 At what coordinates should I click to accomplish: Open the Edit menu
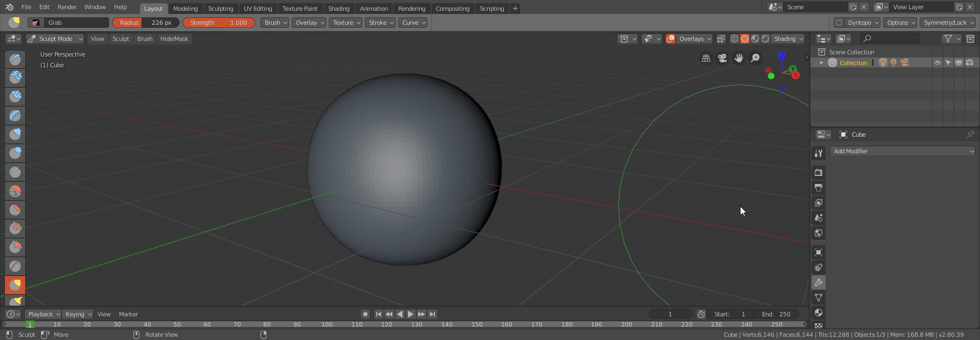[x=44, y=7]
